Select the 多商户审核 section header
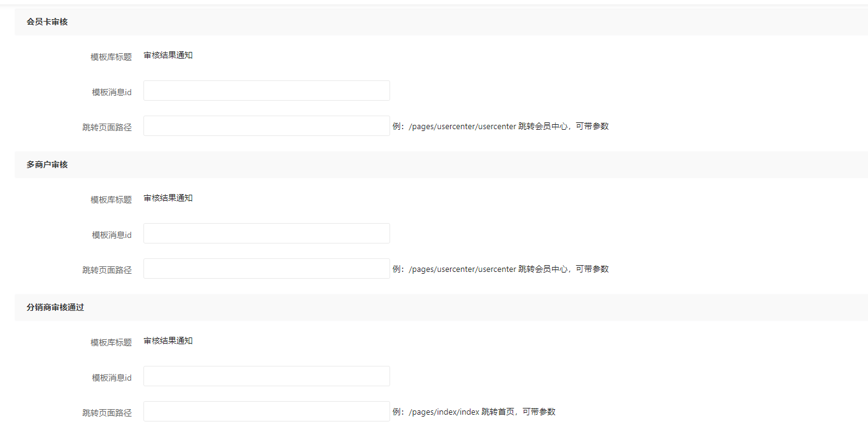 tap(47, 165)
